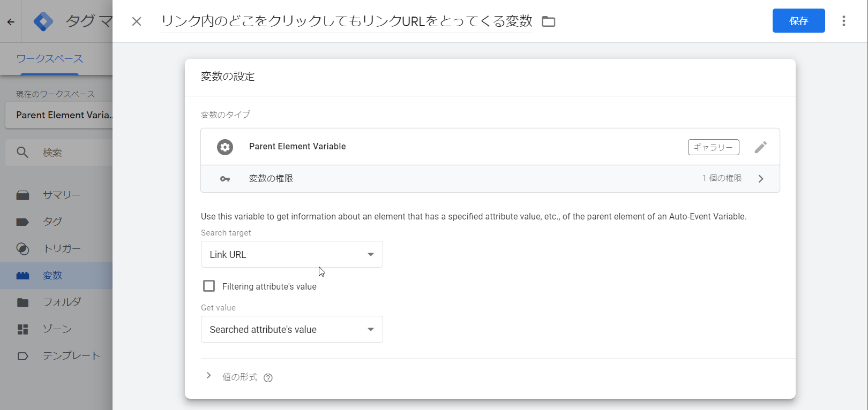868x410 pixels.
Task: Click the 保存 save button
Action: (x=798, y=21)
